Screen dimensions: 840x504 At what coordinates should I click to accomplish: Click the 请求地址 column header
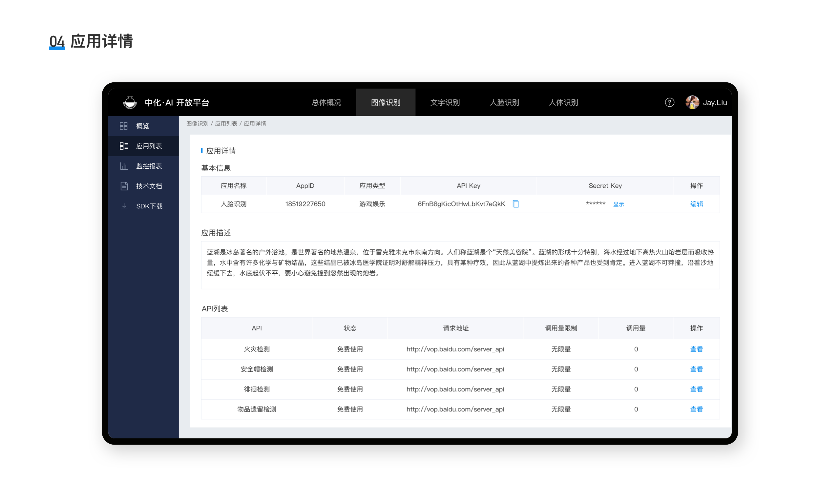455,328
